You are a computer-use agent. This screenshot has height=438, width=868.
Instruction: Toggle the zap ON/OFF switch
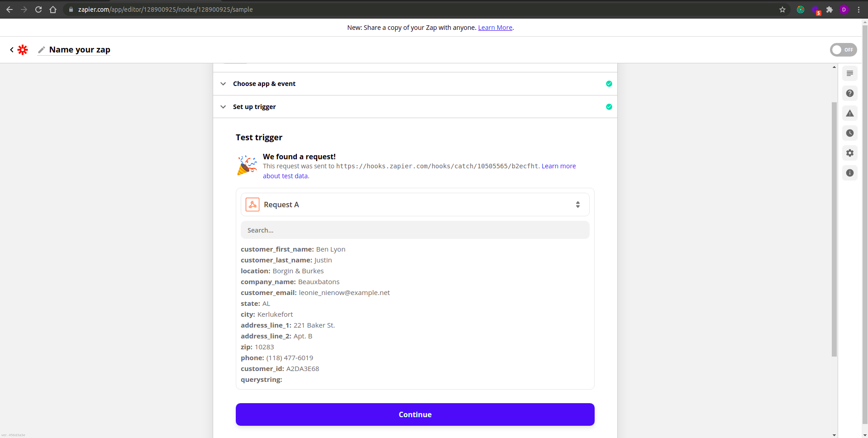tap(844, 50)
